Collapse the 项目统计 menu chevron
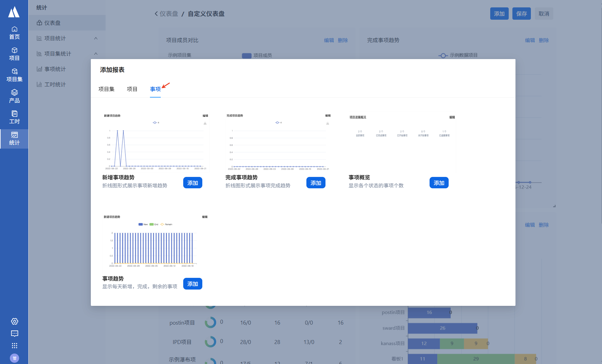 [96, 38]
